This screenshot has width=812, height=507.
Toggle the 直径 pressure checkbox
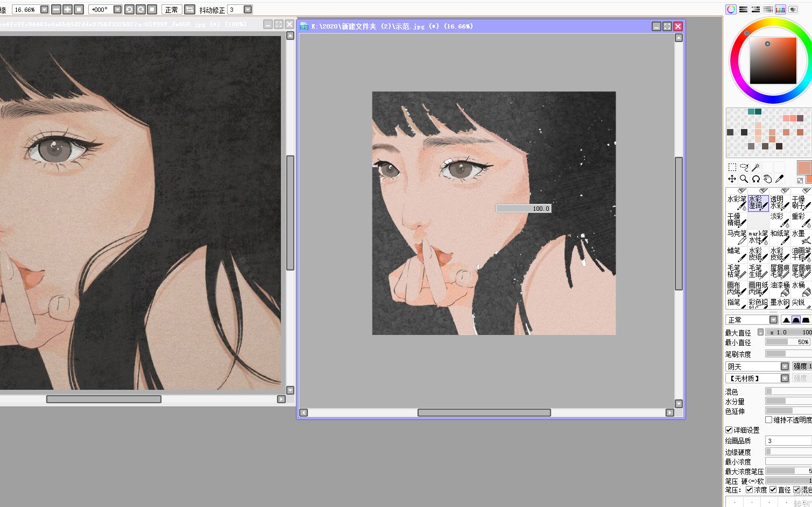(x=773, y=490)
